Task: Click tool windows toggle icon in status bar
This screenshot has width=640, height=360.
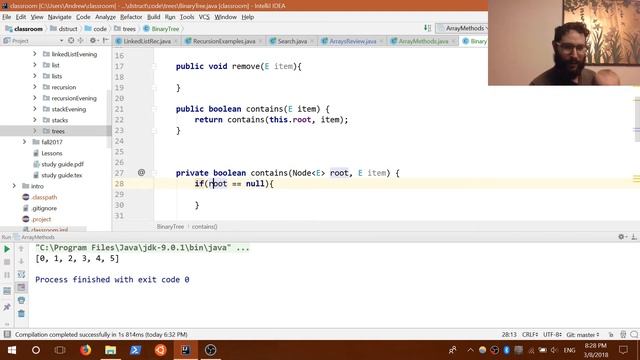Action: [x=7, y=334]
